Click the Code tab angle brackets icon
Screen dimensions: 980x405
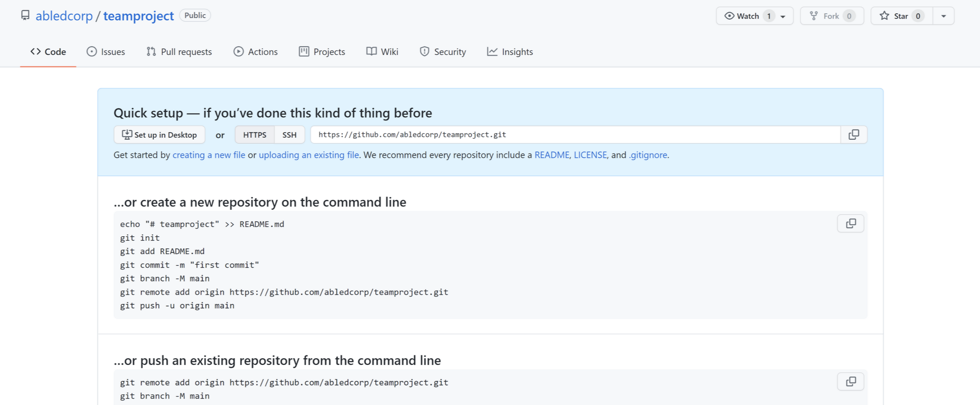35,51
